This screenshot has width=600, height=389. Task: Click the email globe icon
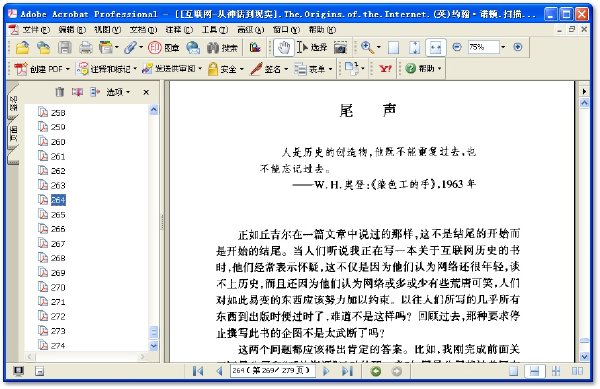coord(193,47)
